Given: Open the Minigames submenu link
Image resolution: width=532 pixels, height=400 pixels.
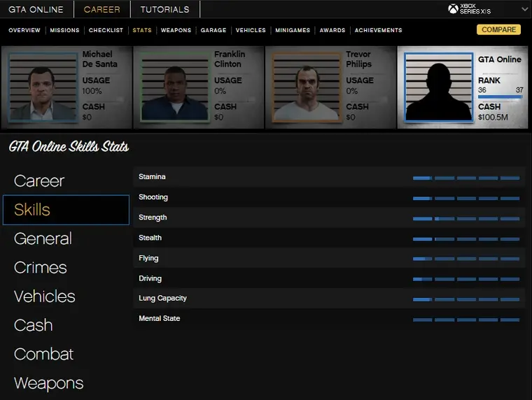Looking at the screenshot, I should pos(293,30).
